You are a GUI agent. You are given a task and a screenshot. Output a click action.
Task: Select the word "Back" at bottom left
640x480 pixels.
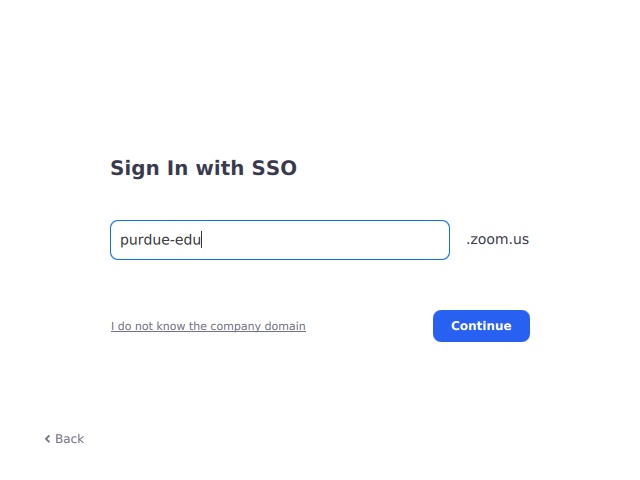70,439
